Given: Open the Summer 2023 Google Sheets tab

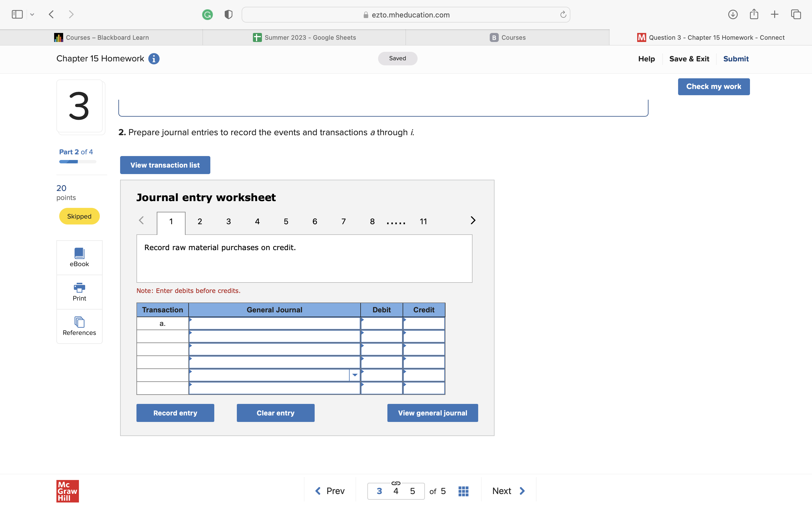Looking at the screenshot, I should 304,37.
